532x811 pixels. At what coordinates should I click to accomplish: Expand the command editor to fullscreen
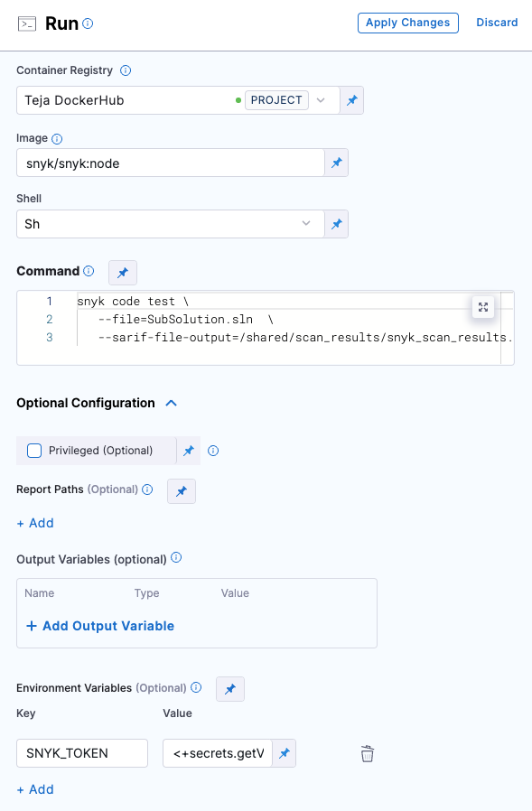click(x=483, y=307)
